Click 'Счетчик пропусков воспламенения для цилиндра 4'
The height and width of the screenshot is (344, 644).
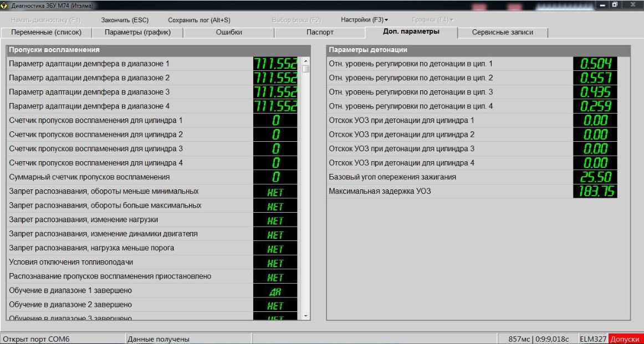point(153,163)
